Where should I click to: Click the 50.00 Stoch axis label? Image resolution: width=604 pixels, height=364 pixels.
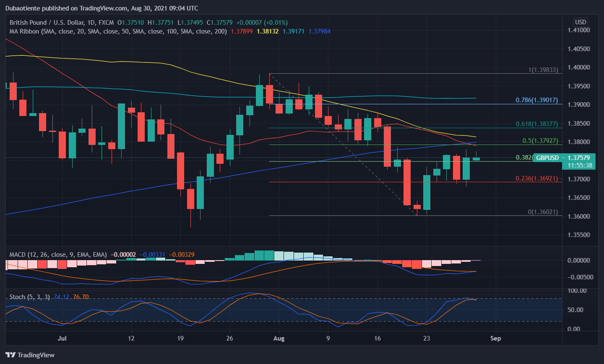575,310
